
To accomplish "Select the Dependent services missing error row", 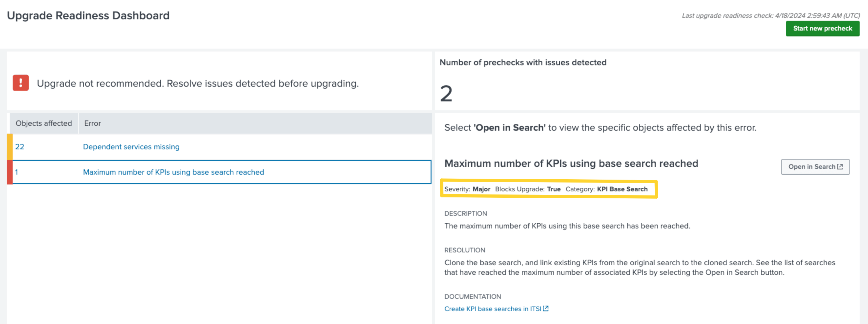I will pyautogui.click(x=131, y=147).
